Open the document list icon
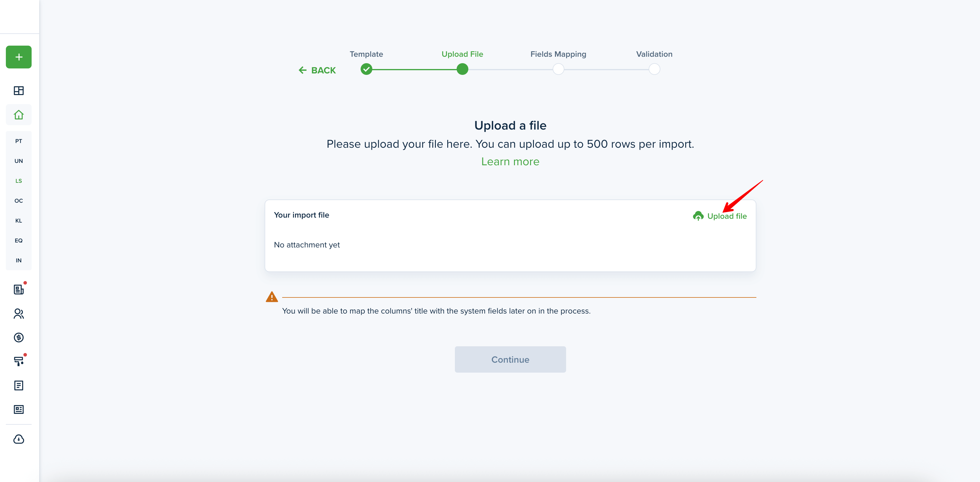The image size is (980, 482). tap(19, 385)
